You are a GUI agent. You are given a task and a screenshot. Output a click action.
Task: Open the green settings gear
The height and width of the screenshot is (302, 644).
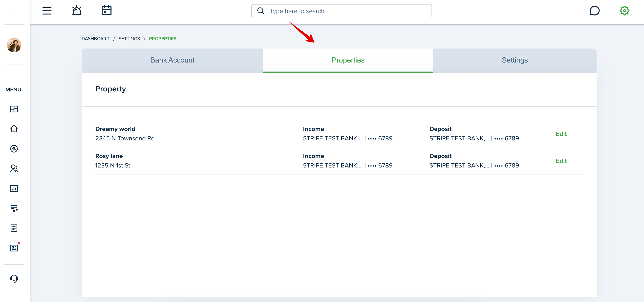(624, 11)
